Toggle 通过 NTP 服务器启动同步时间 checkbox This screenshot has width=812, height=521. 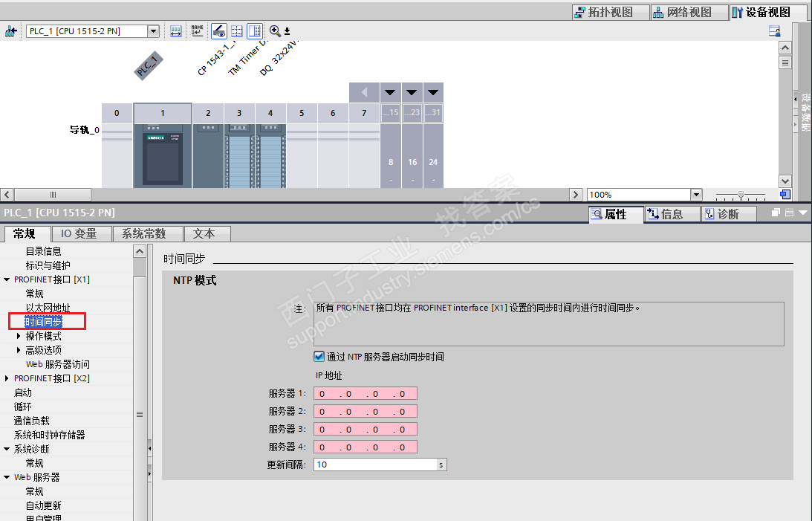[319, 356]
